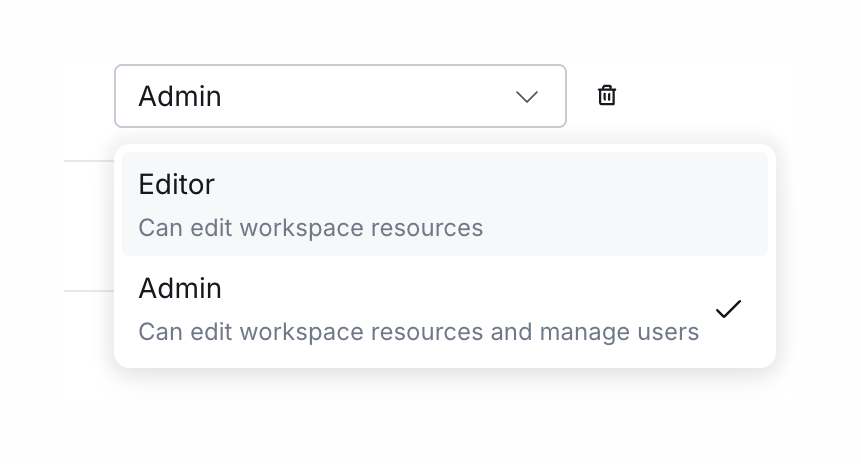Click the selected-role tick mark
This screenshot has height=464, width=861.
point(728,309)
